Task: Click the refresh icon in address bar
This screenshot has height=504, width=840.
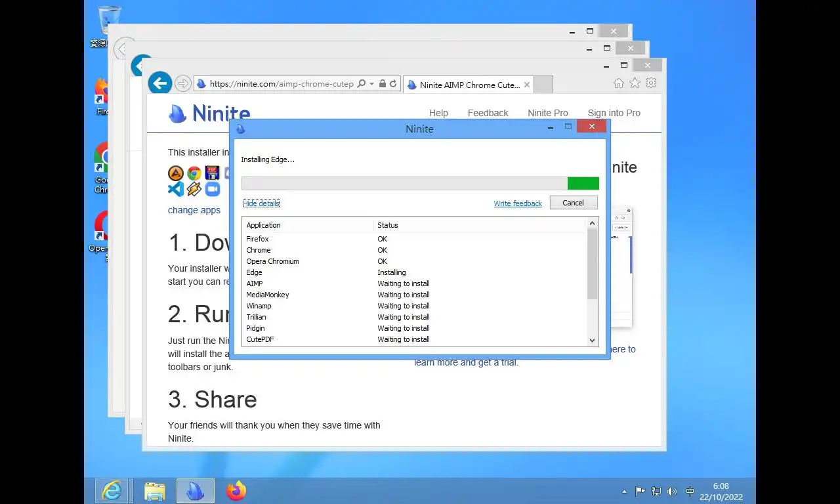Action: click(x=393, y=84)
